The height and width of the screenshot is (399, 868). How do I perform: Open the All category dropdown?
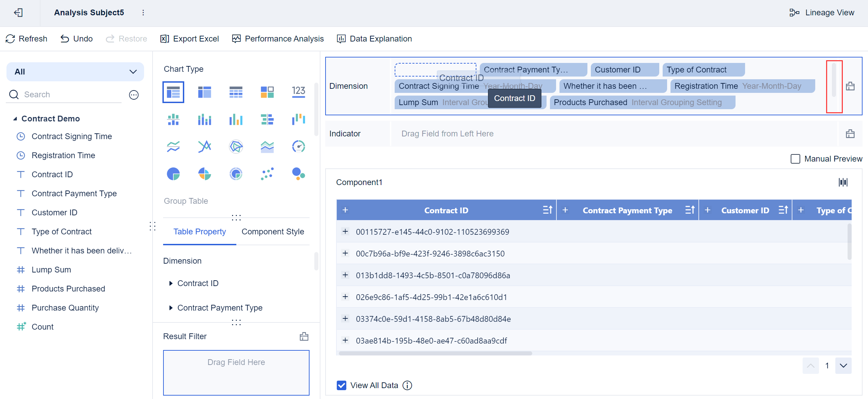click(132, 71)
